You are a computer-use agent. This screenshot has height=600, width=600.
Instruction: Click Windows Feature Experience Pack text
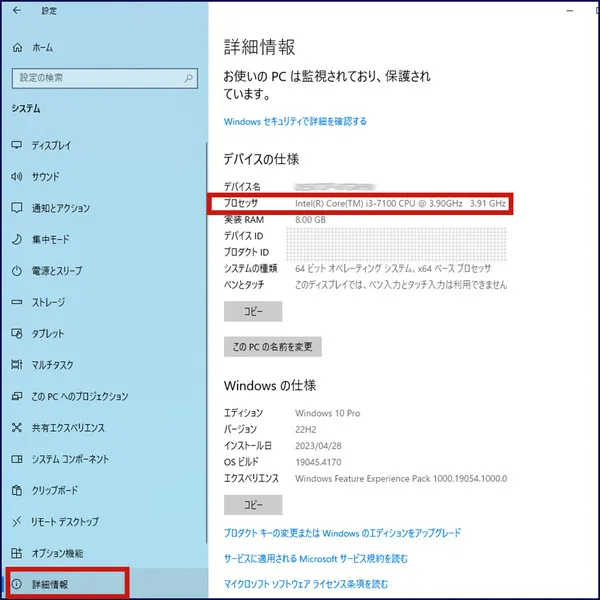[x=401, y=479]
